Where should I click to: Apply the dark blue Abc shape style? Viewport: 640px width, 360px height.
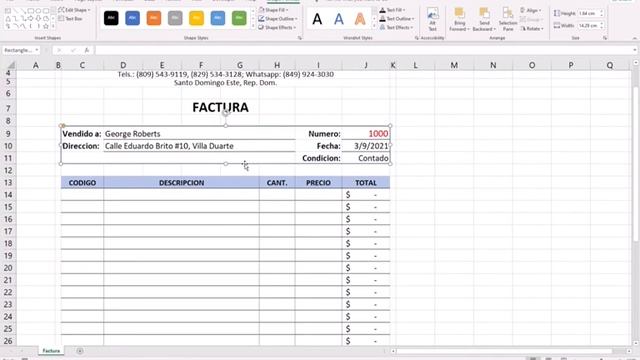coord(132,18)
